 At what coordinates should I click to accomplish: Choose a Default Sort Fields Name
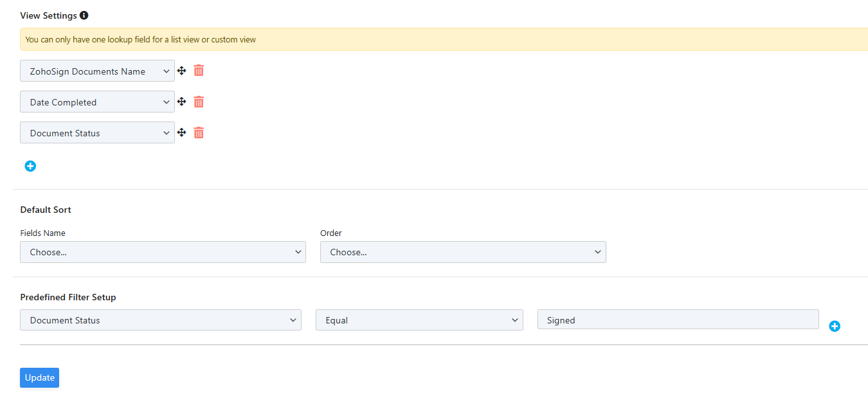pos(163,252)
